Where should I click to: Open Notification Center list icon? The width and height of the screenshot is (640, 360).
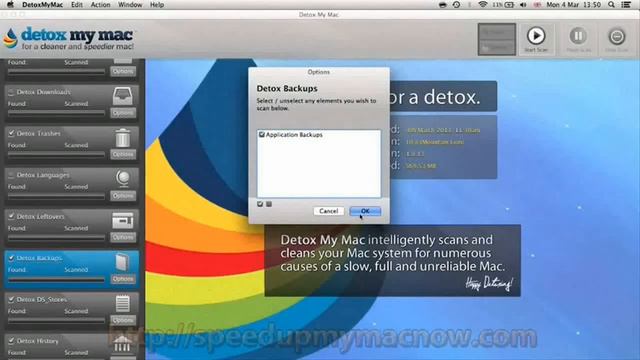[626, 5]
